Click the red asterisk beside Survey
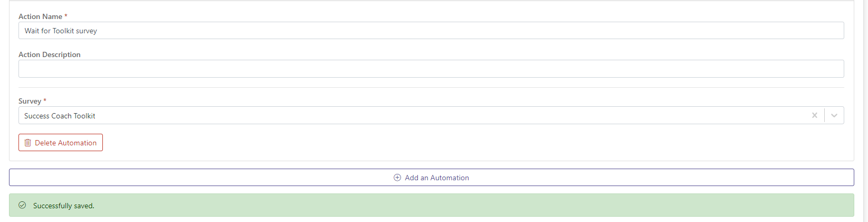Screen dimensions: 868x222 (45, 100)
